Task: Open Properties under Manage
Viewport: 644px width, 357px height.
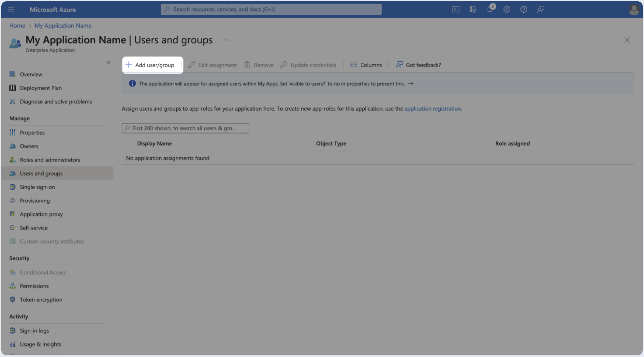Action: click(x=32, y=132)
